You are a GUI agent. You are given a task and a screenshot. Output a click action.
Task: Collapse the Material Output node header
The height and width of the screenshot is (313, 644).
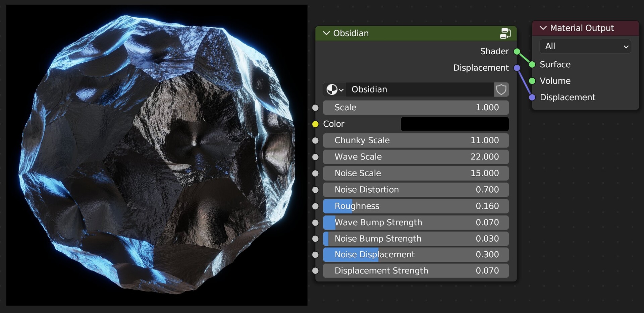(543, 28)
